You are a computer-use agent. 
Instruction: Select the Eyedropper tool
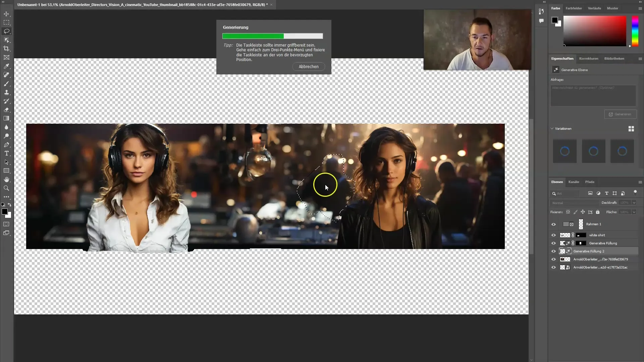[x=6, y=66]
